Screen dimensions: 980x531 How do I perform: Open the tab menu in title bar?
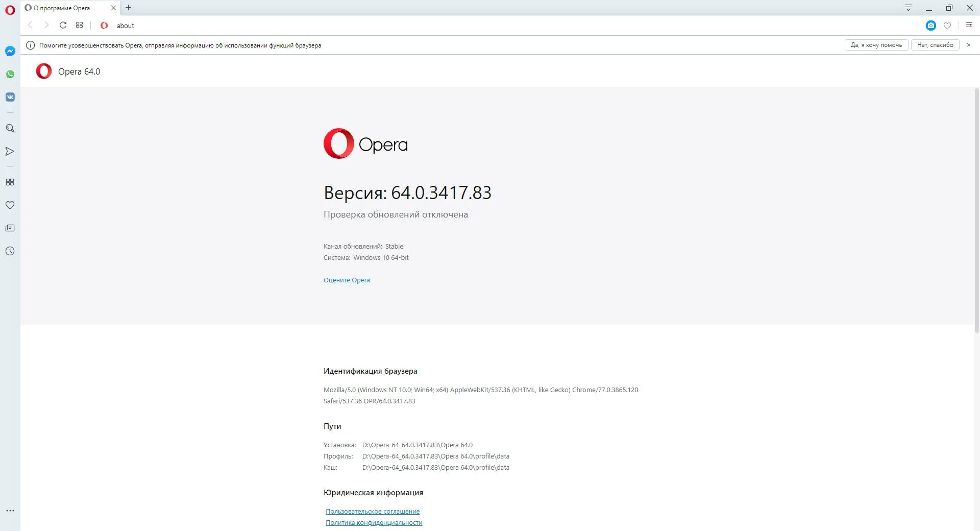909,8
